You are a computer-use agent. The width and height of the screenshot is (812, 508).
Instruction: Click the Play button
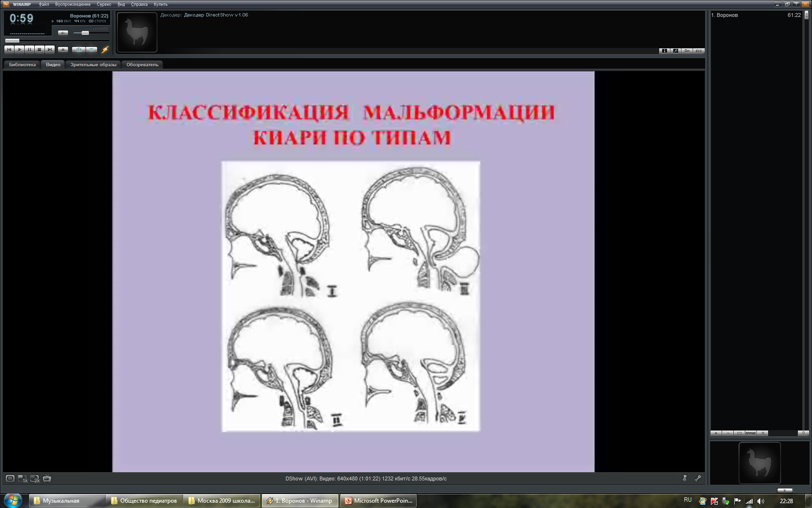pyautogui.click(x=19, y=49)
